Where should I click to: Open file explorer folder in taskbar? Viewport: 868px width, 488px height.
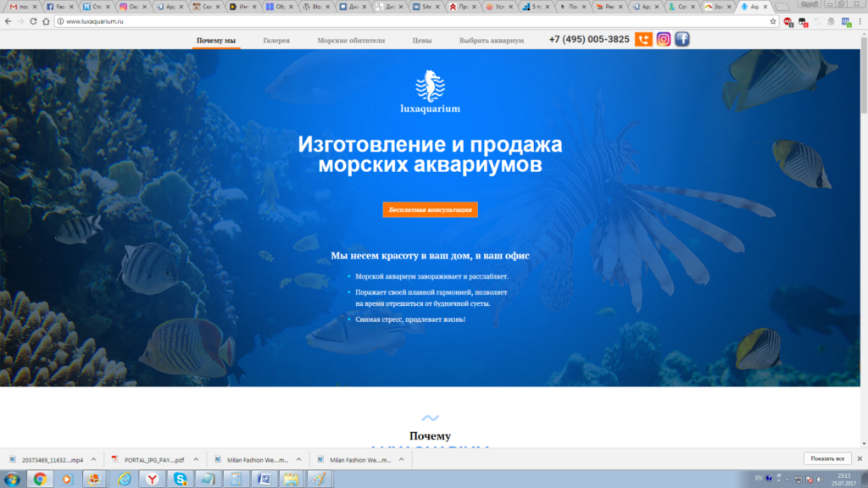(292, 480)
